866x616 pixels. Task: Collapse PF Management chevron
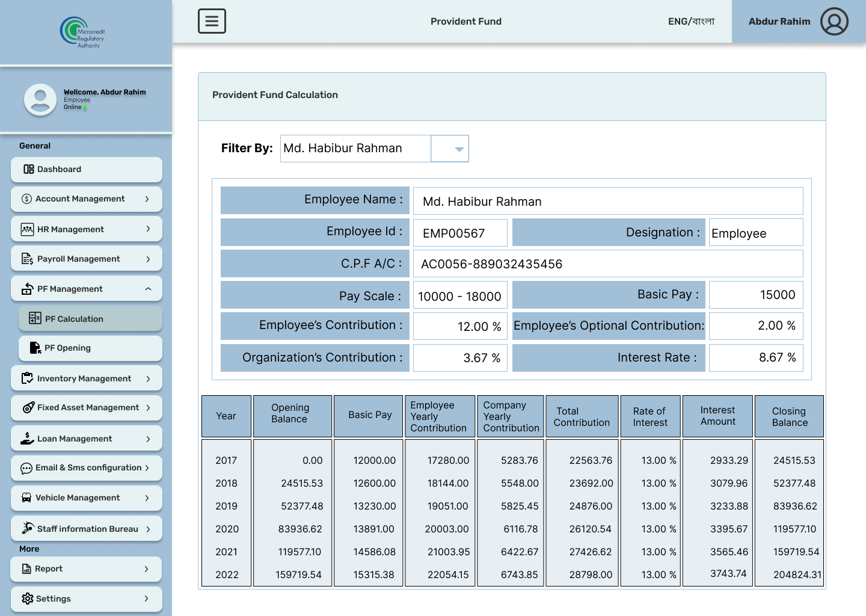[x=148, y=289]
